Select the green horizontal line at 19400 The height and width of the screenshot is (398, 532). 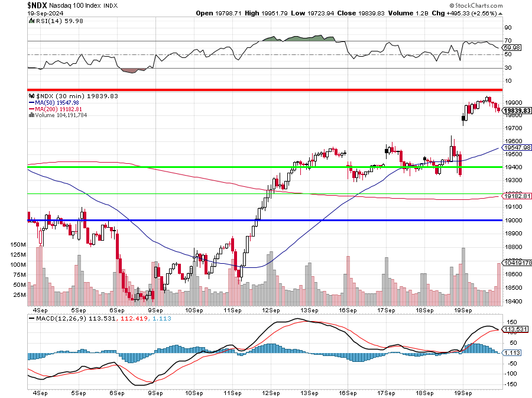pos(177,167)
